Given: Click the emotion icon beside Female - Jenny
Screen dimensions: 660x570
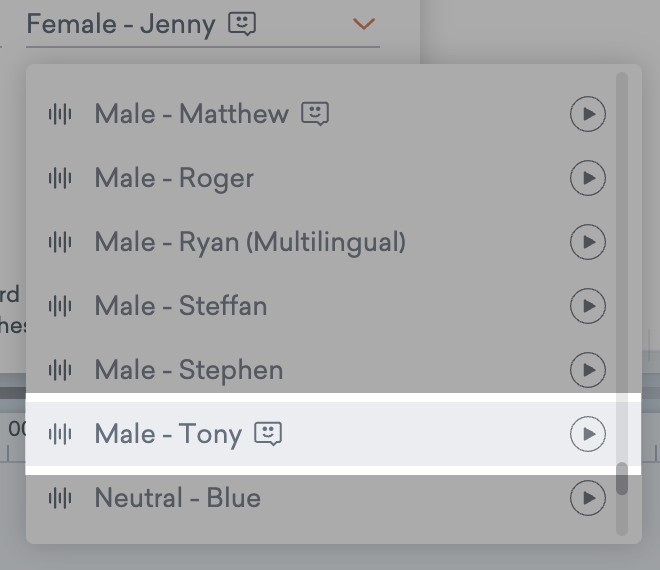Looking at the screenshot, I should coord(242,23).
